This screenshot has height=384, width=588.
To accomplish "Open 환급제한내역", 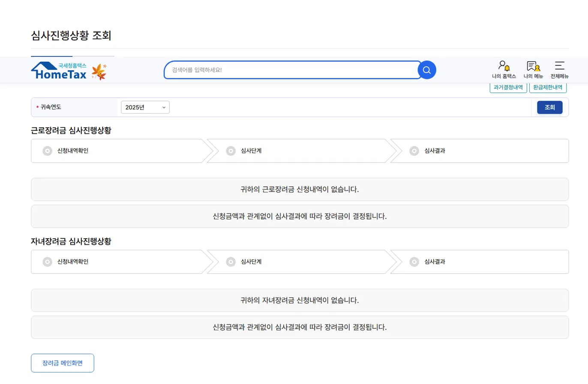I will point(548,87).
